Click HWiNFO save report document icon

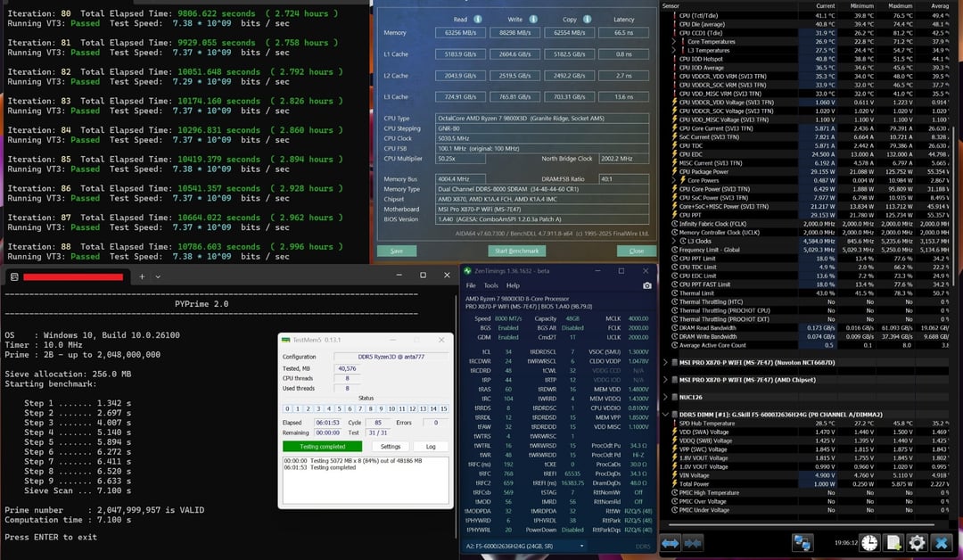coord(893,543)
